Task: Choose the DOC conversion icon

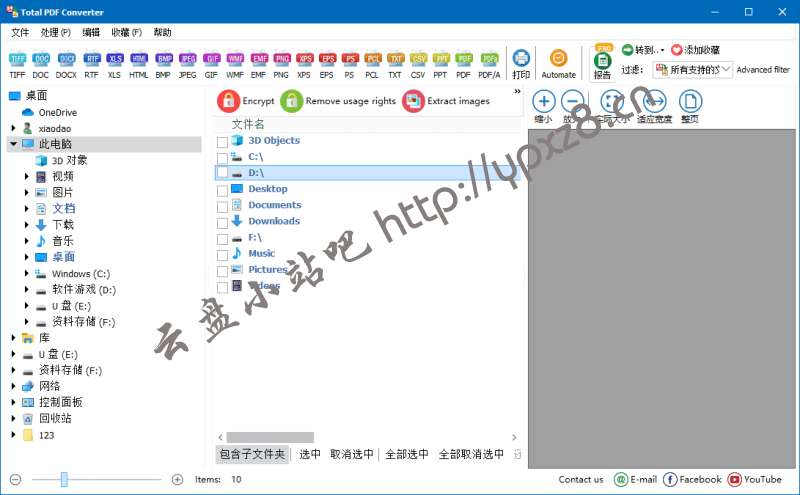Action: [41, 65]
